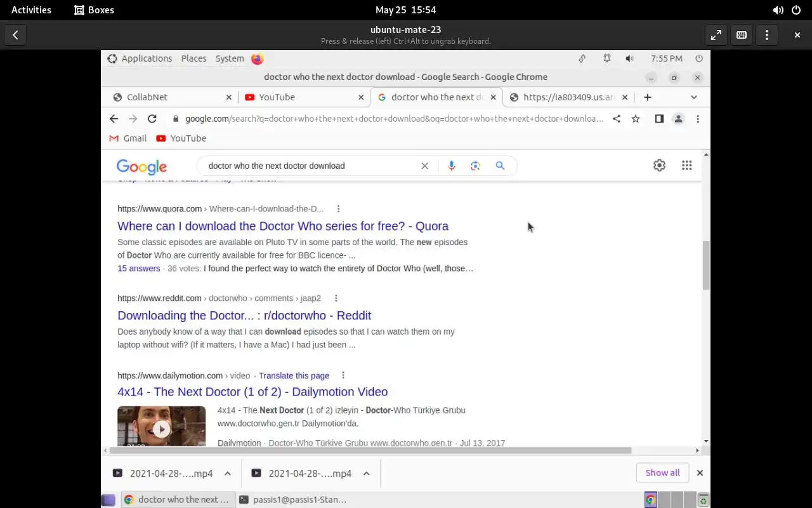Image resolution: width=812 pixels, height=508 pixels.
Task: Open Chrome three-dot menu
Action: (x=698, y=119)
